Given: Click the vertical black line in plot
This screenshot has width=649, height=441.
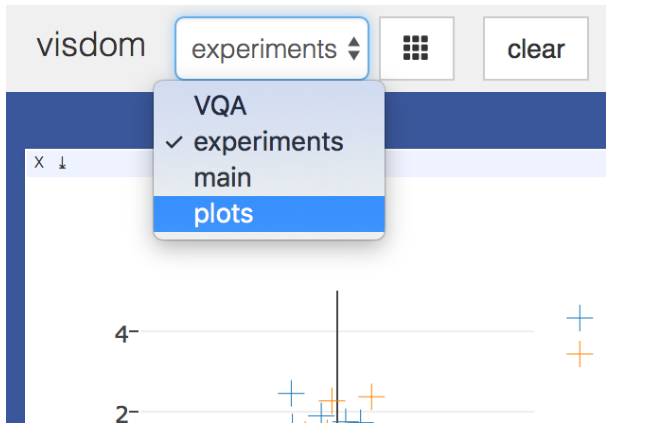Looking at the screenshot, I should (337, 340).
